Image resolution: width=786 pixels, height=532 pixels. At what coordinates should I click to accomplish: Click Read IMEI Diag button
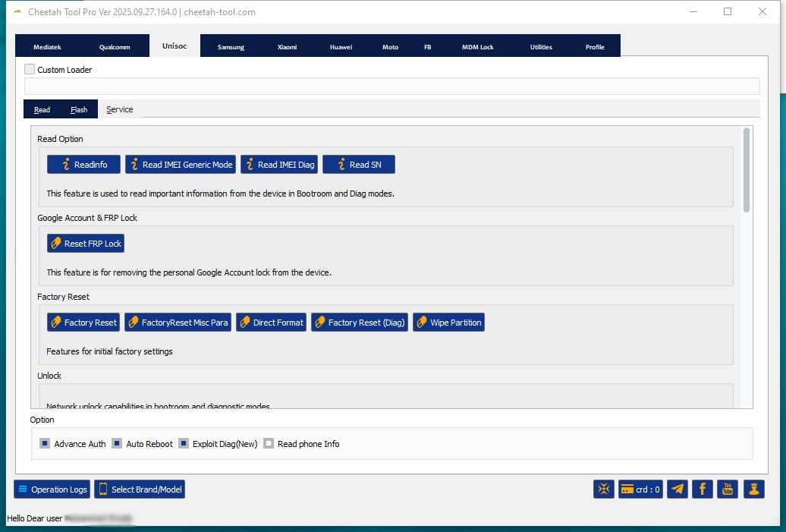278,165
